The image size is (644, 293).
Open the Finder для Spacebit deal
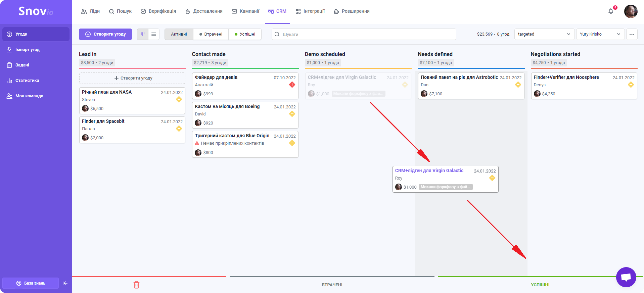132,130
